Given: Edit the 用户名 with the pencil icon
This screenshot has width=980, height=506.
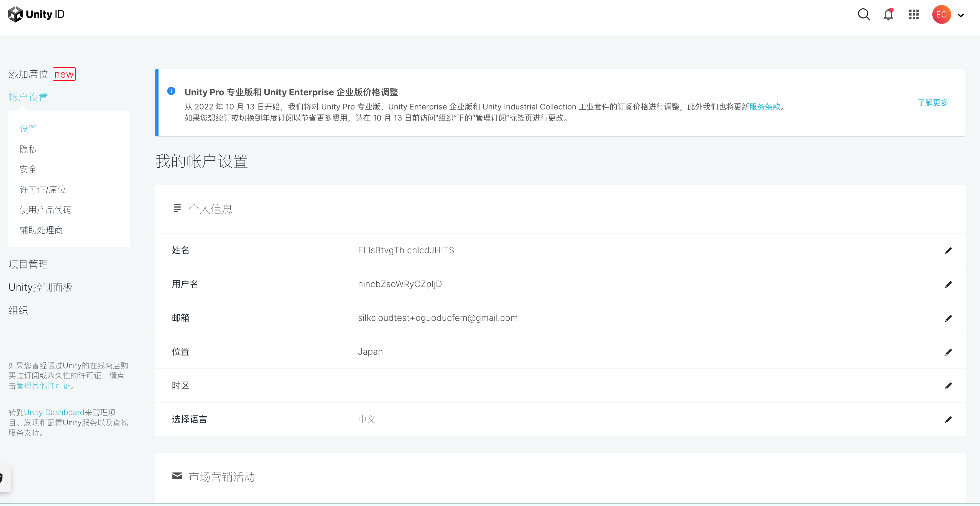Looking at the screenshot, I should point(949,284).
